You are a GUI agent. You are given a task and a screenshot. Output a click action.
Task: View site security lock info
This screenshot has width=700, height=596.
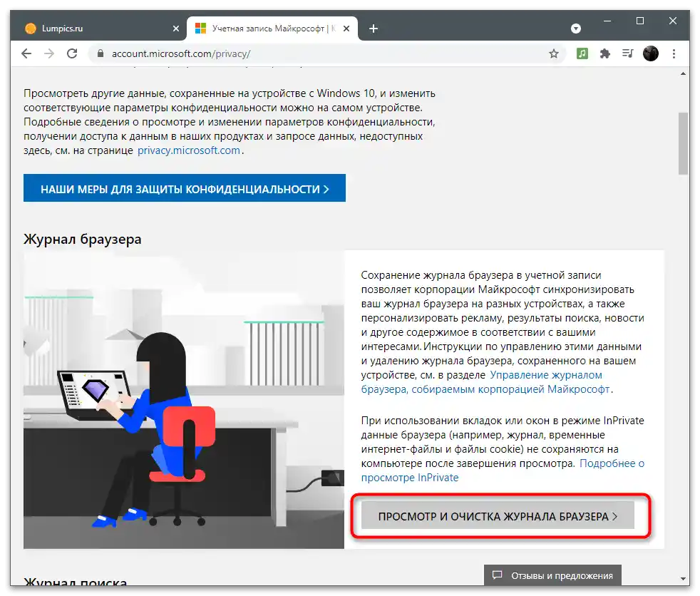click(x=101, y=53)
